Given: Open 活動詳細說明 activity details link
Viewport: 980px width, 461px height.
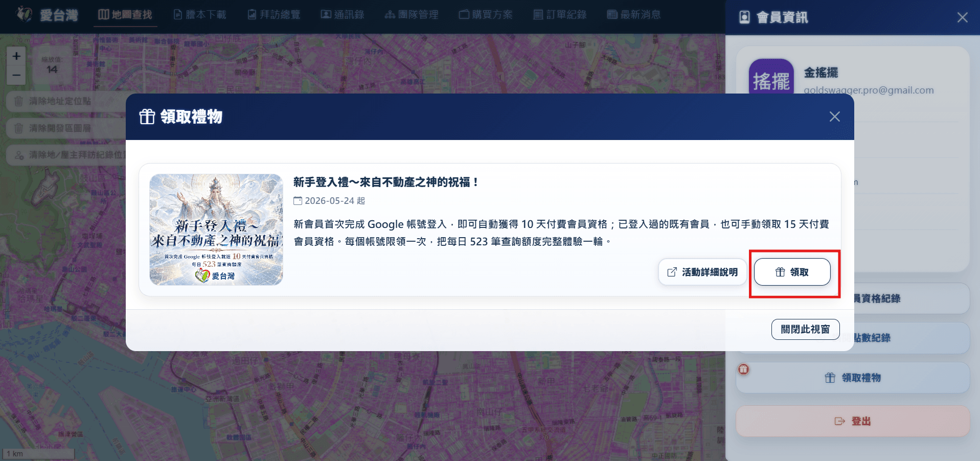Looking at the screenshot, I should pos(702,272).
